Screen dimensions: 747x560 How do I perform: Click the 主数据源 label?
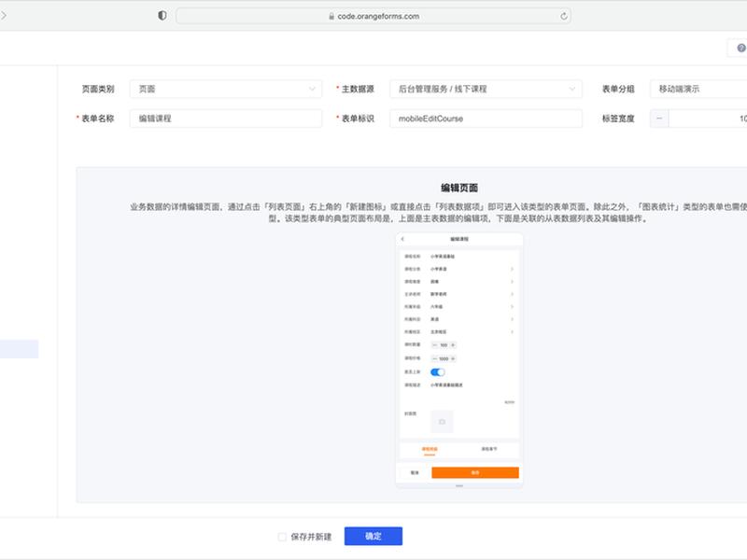point(358,89)
